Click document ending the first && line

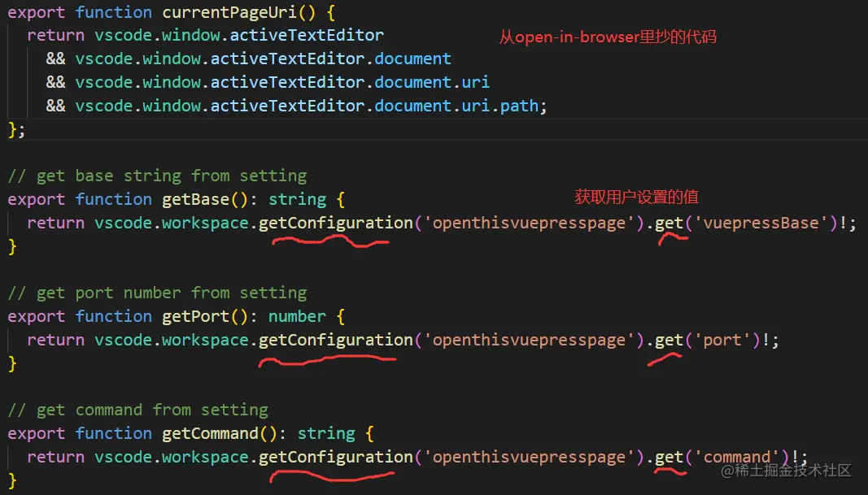point(413,59)
